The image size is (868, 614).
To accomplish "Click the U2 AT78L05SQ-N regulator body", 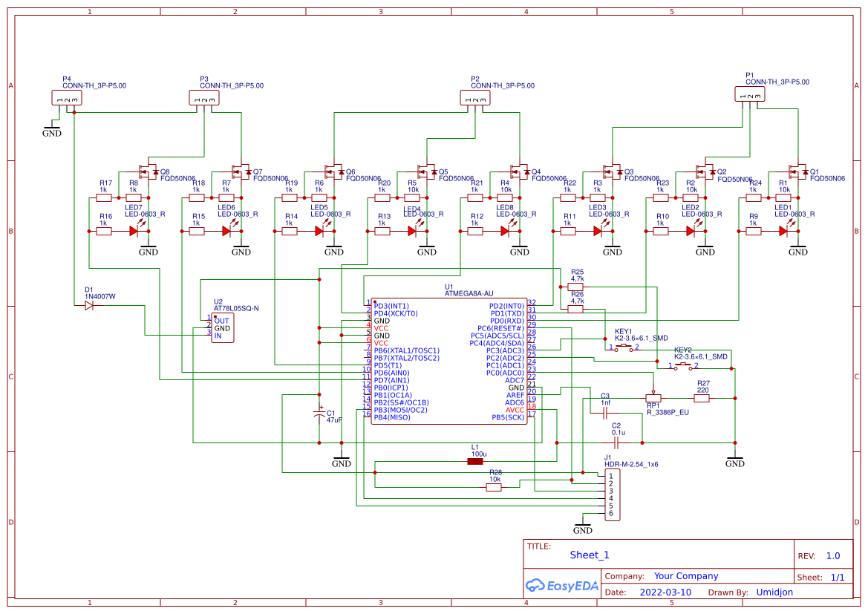I will point(223,327).
